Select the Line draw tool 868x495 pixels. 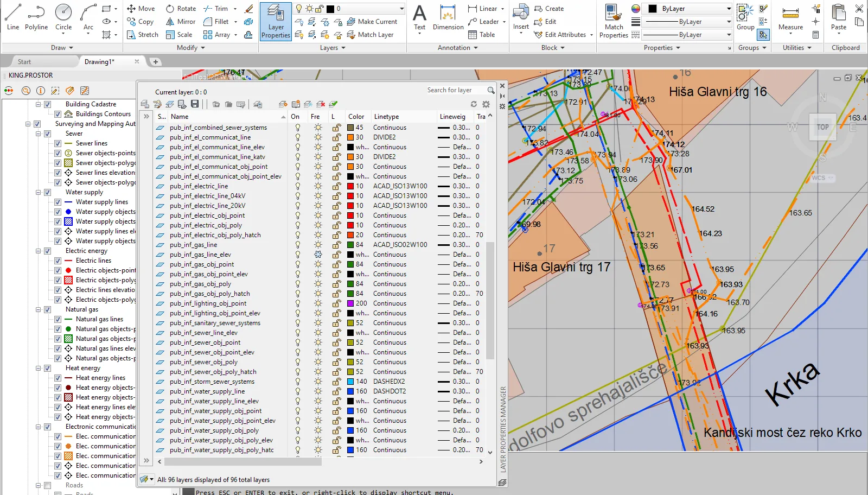[13, 17]
